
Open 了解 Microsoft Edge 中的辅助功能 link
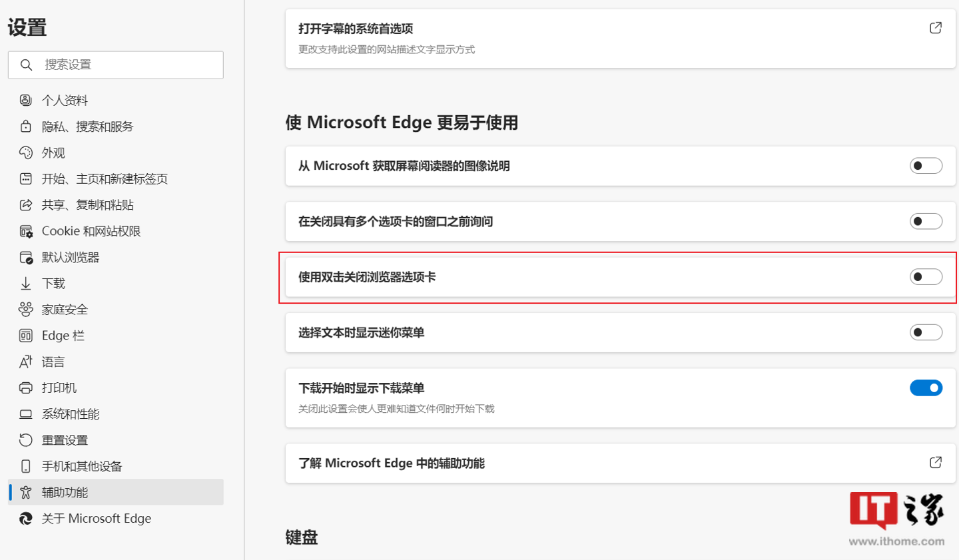click(x=621, y=463)
